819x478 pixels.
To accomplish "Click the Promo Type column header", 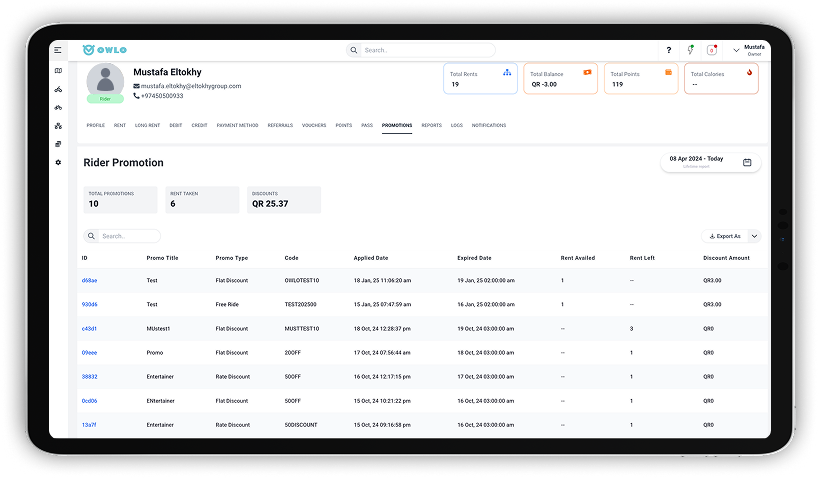I will [x=231, y=258].
